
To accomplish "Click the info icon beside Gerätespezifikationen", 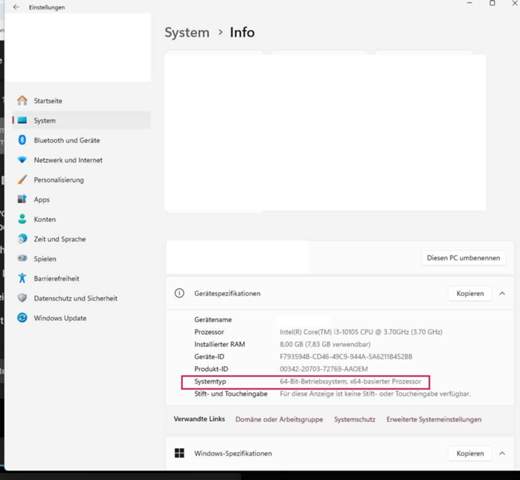I will coord(179,293).
